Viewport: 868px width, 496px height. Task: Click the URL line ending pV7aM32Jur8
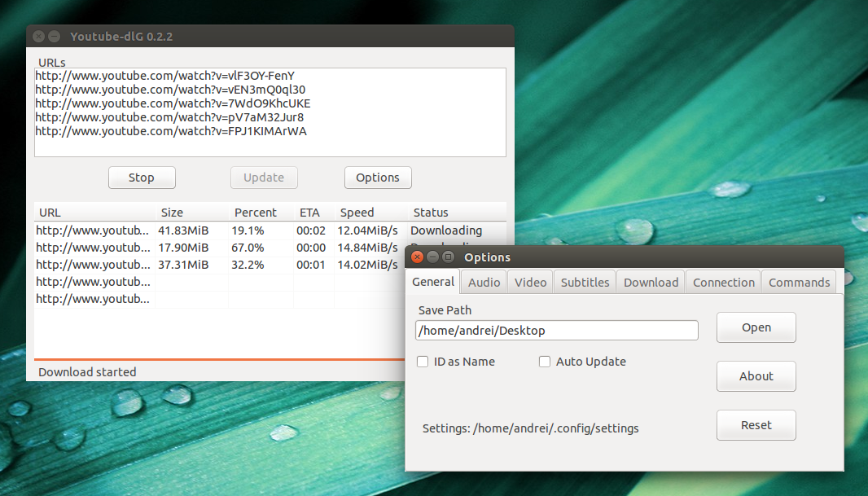pyautogui.click(x=169, y=117)
